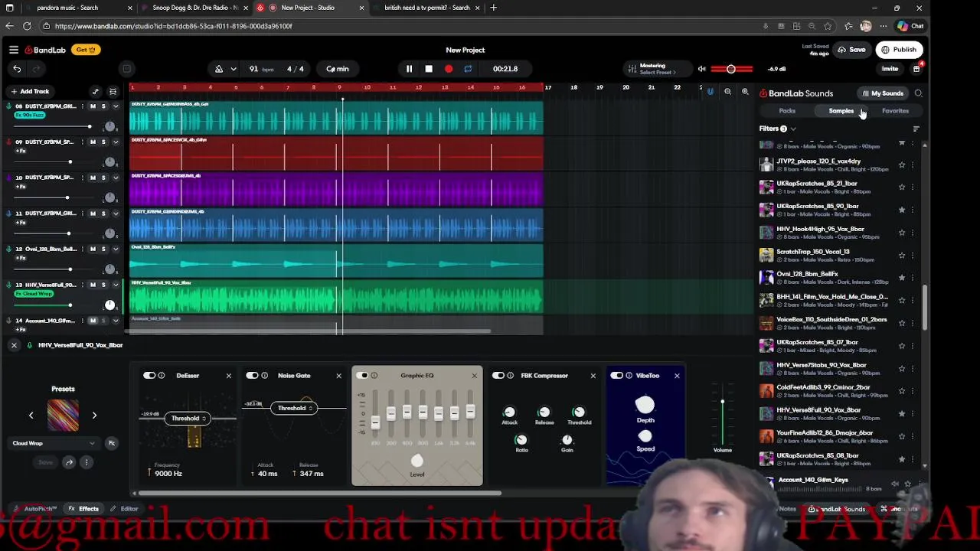The image size is (980, 551).
Task: Mute track 08 with M button
Action: pyautogui.click(x=93, y=106)
